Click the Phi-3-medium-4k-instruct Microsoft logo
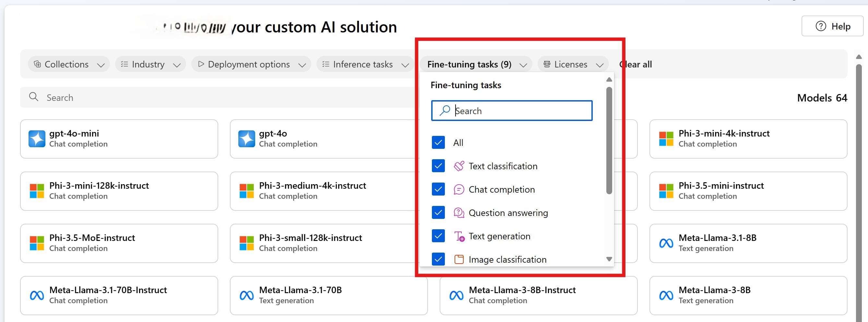The width and height of the screenshot is (868, 322). coord(247,191)
